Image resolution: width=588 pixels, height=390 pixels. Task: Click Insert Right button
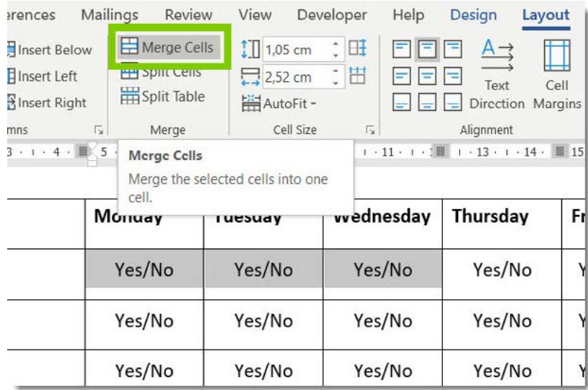coord(47,102)
